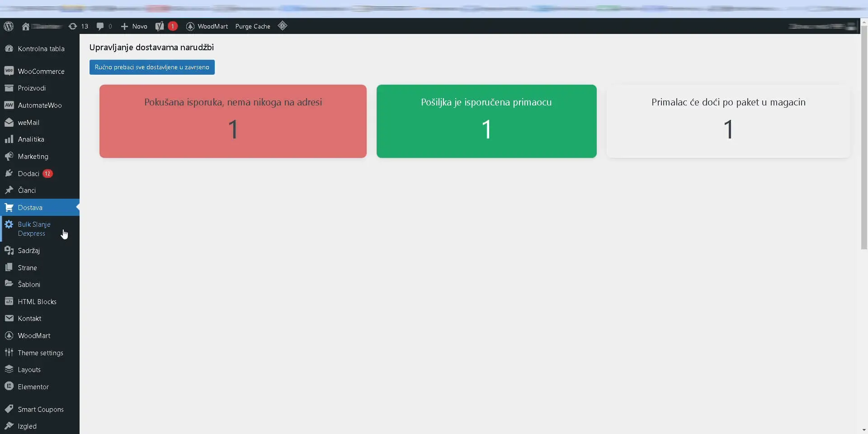Click the Dodaci red badge 12
The width and height of the screenshot is (868, 434).
pos(47,173)
